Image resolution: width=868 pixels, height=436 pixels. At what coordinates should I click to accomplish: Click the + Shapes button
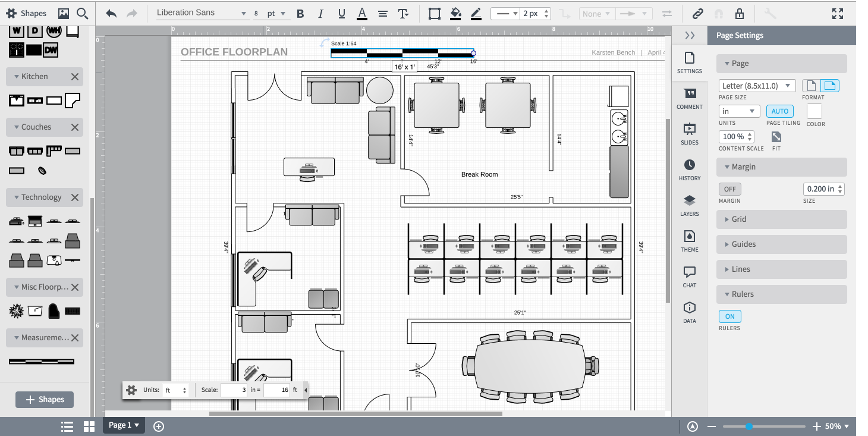point(45,399)
